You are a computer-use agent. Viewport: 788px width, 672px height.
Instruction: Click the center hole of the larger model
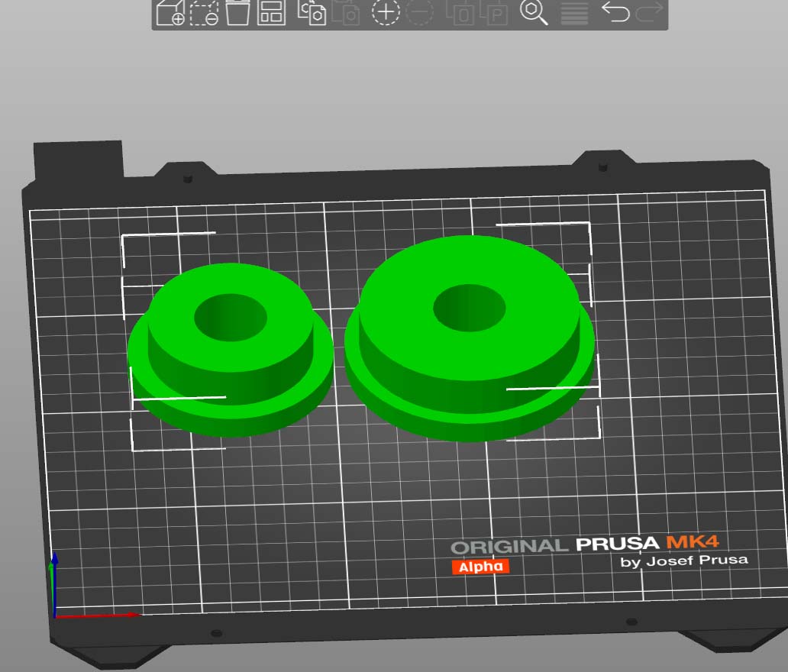click(x=470, y=308)
